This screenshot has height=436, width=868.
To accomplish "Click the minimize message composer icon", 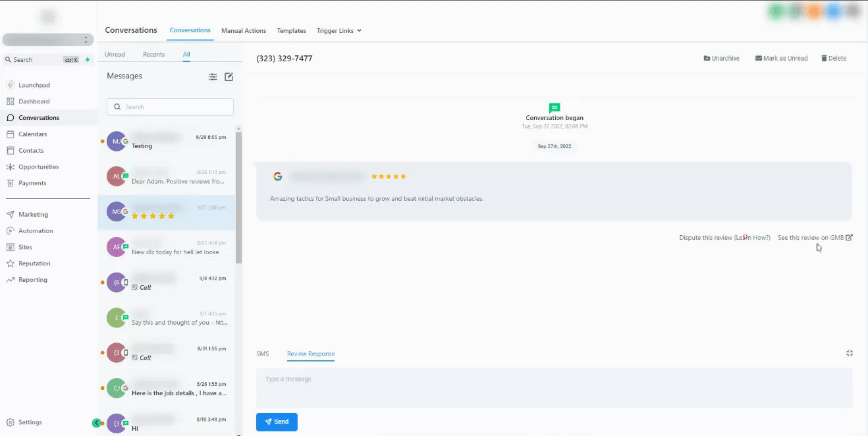I will click(x=849, y=354).
